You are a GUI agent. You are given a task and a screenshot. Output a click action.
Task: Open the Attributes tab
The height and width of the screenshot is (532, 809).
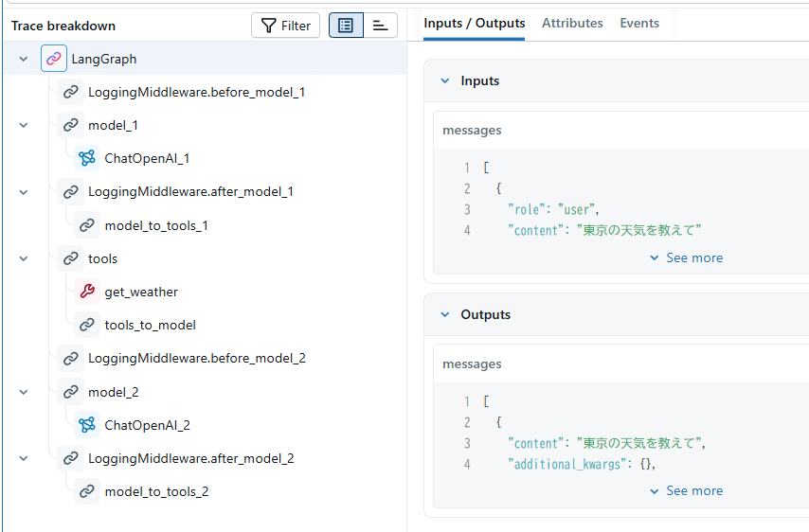572,24
